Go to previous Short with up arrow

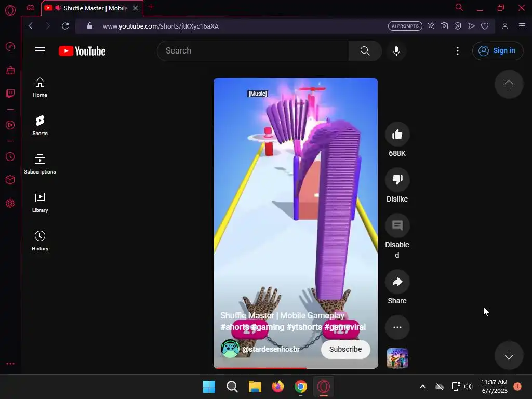pyautogui.click(x=509, y=84)
